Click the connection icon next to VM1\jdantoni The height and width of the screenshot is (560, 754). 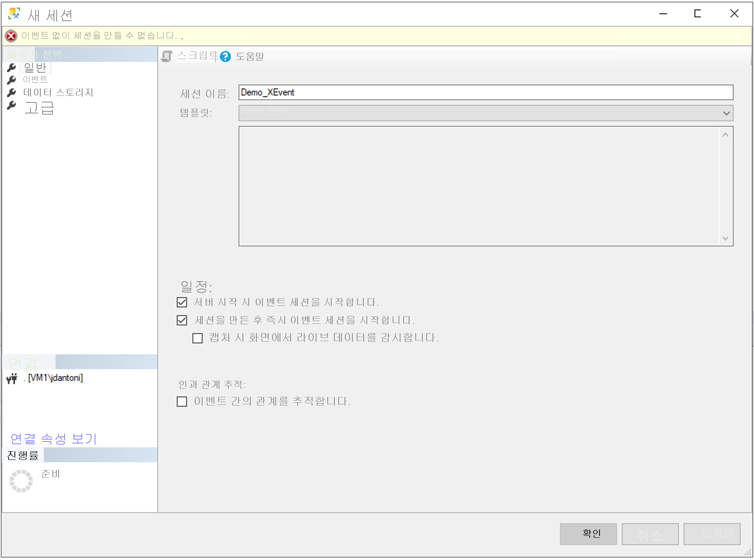[x=12, y=378]
